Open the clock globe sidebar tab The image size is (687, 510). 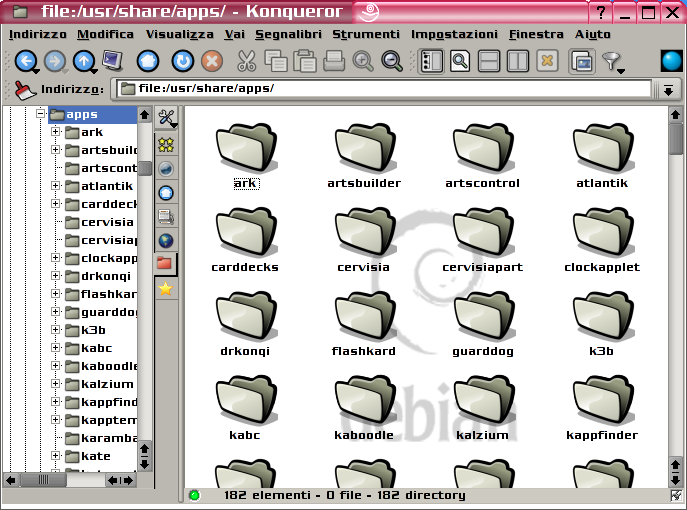[166, 169]
